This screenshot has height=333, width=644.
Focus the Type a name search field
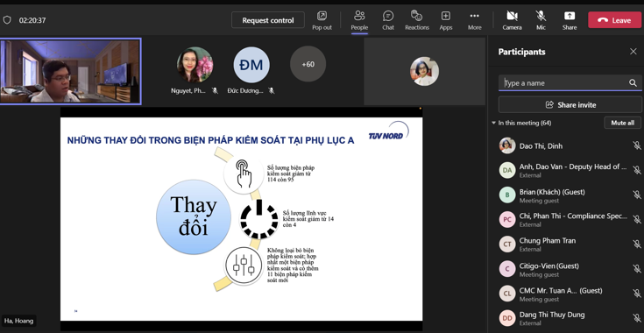[570, 82]
